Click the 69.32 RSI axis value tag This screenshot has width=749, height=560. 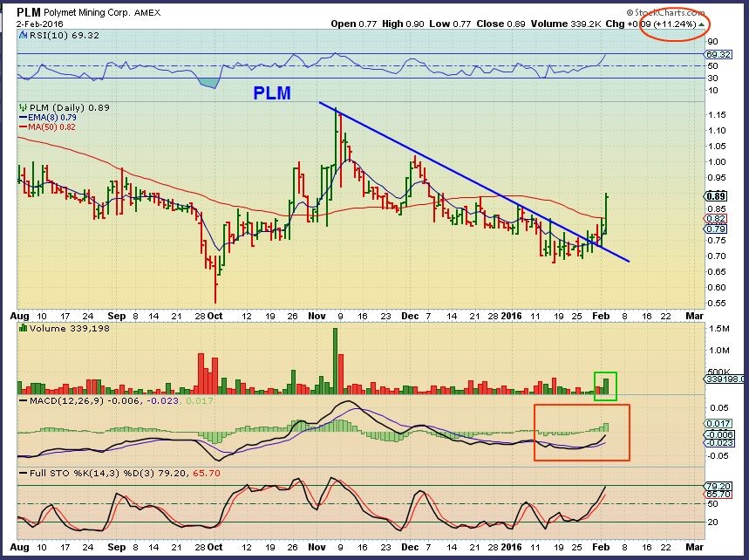coord(718,54)
